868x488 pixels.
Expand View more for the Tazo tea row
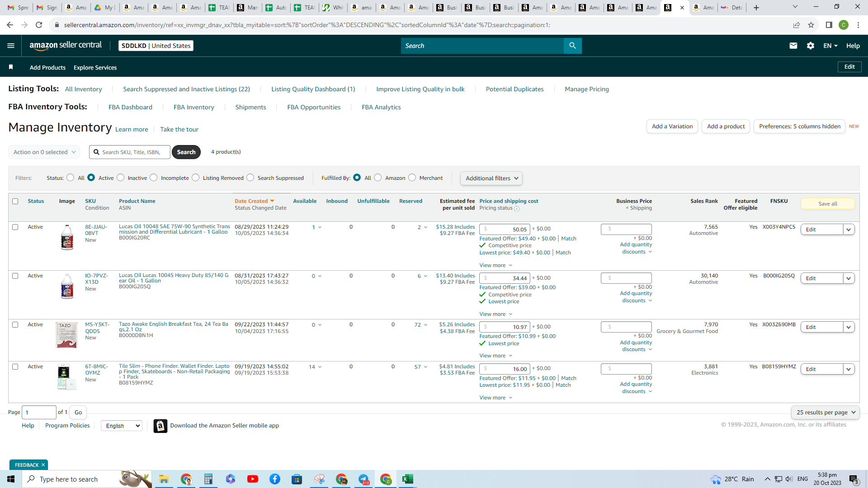point(496,356)
